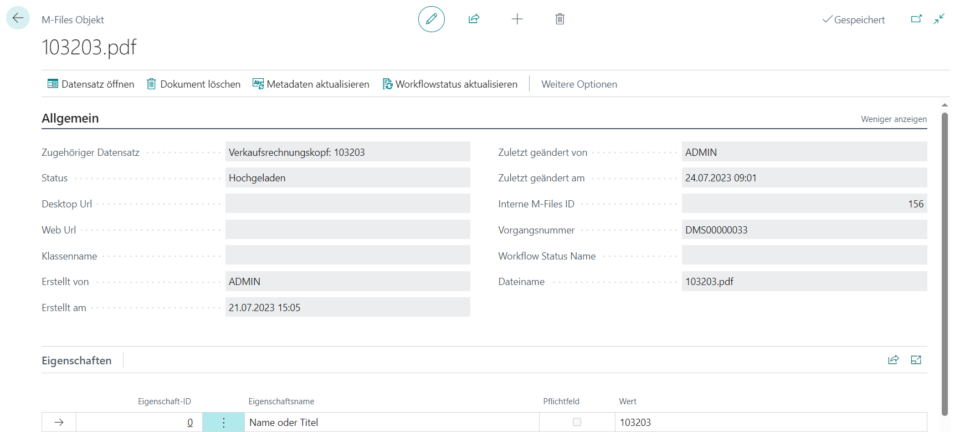Click Dokument löschen action

(193, 84)
